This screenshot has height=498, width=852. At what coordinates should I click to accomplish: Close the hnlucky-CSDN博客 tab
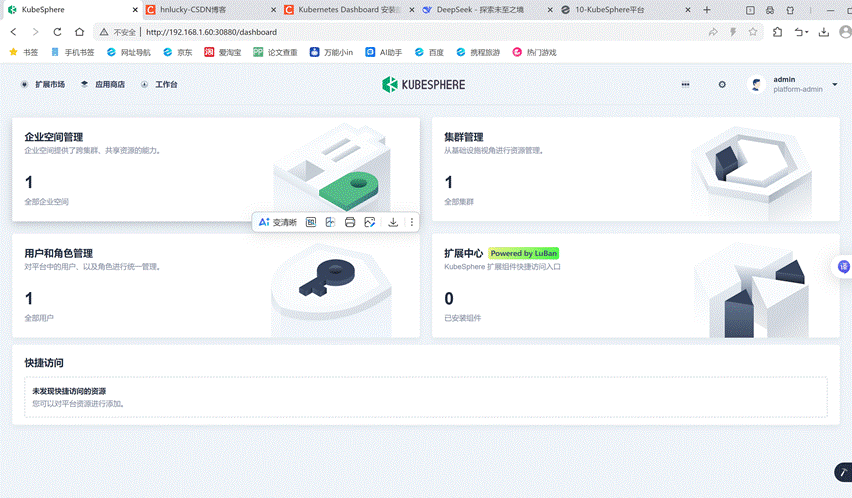tap(273, 10)
